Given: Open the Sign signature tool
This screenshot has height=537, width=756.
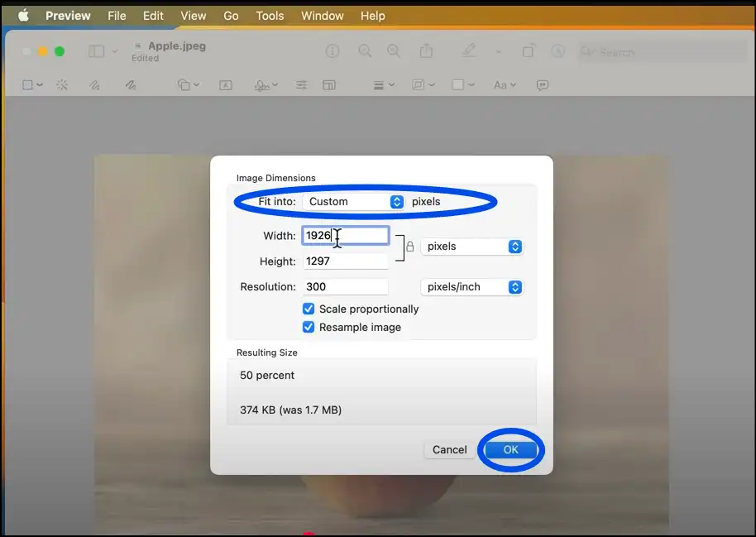Looking at the screenshot, I should click(266, 85).
